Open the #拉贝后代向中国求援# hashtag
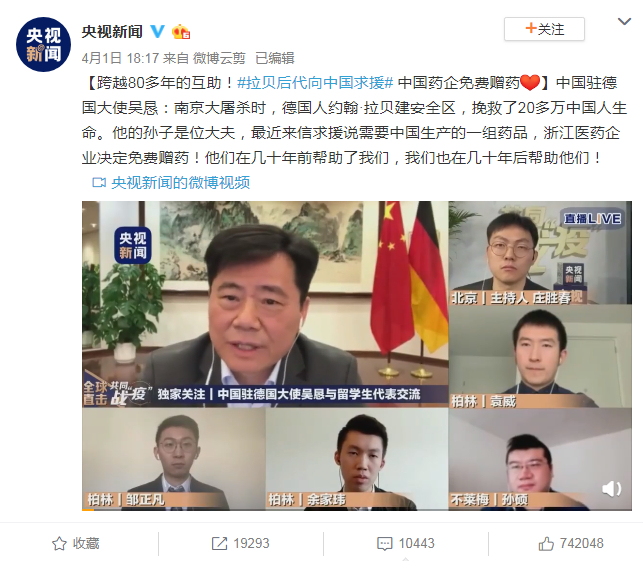This screenshot has width=643, height=561. click(315, 83)
